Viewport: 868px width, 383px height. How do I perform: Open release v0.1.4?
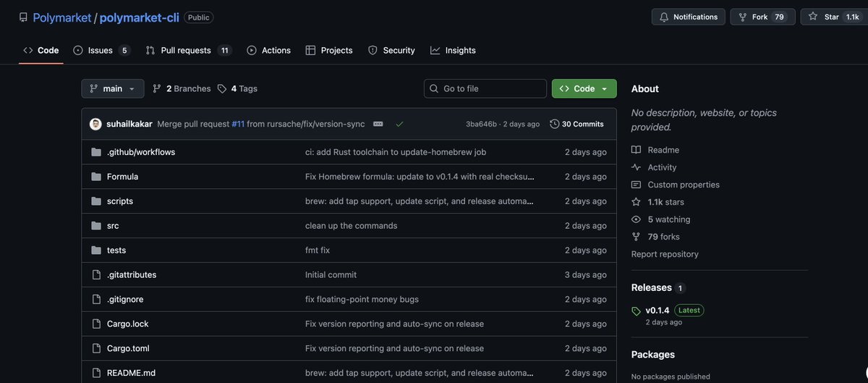coord(658,310)
